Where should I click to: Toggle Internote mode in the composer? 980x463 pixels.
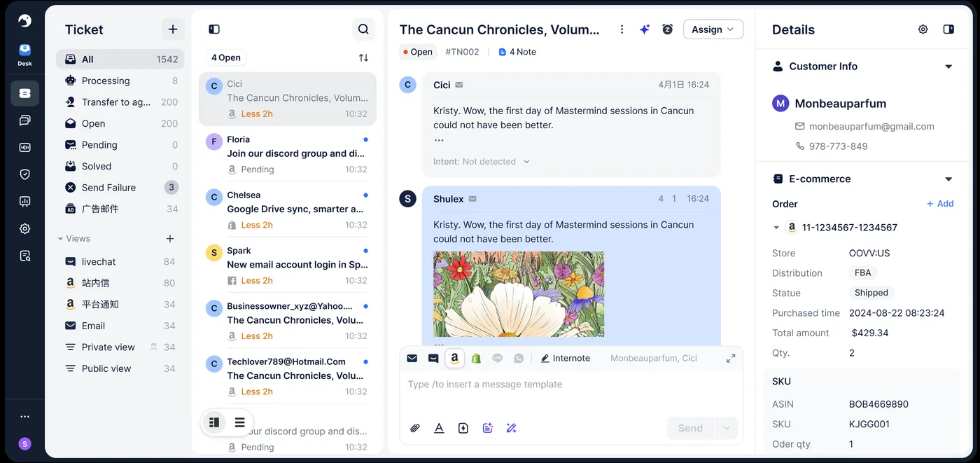(x=565, y=358)
